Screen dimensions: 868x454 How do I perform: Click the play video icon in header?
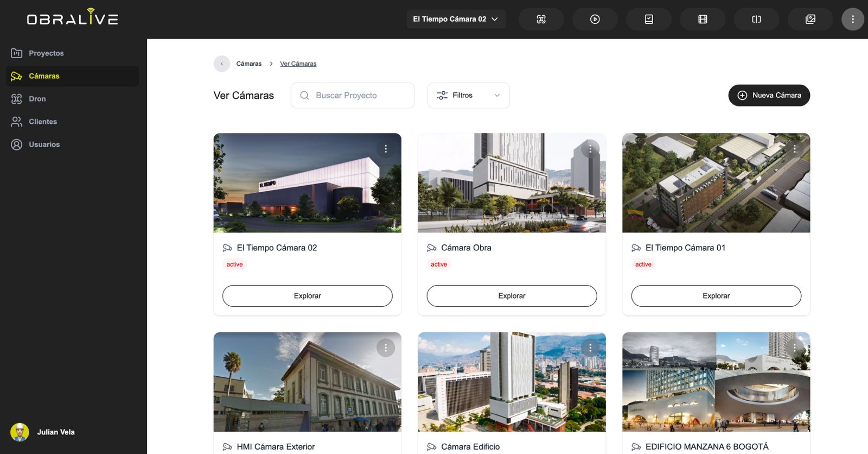[595, 20]
